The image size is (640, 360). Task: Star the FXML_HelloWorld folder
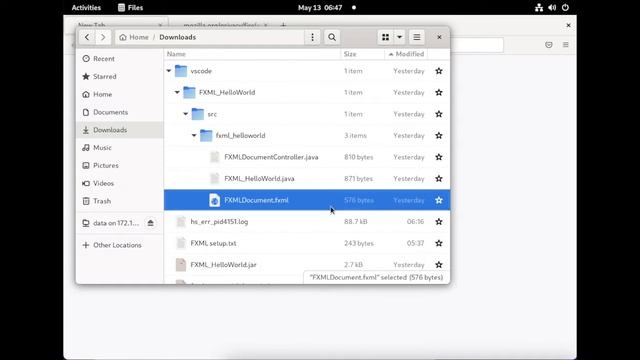[x=439, y=92]
